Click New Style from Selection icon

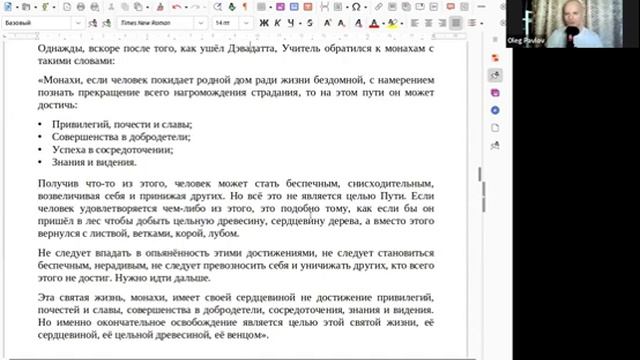(x=107, y=23)
